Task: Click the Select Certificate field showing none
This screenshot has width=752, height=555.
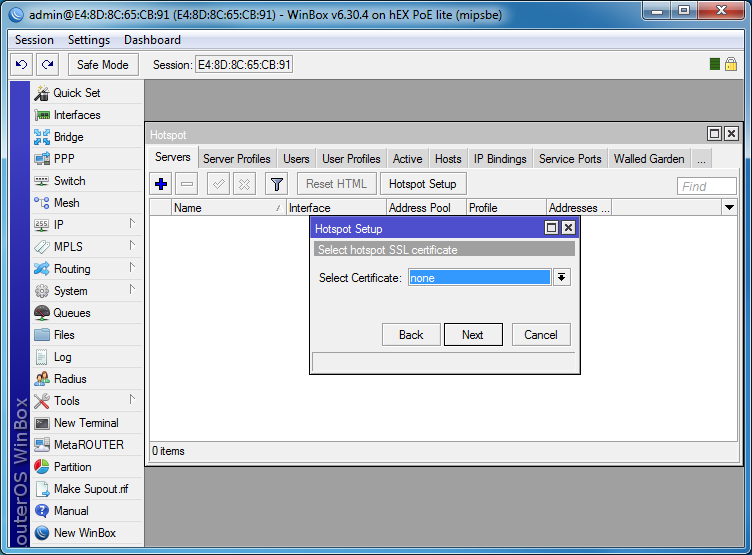Action: 479,277
